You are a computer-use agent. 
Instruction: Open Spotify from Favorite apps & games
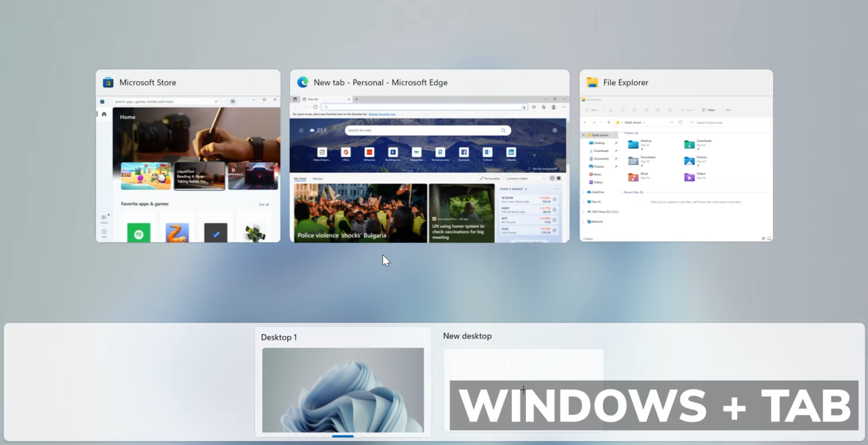(139, 233)
